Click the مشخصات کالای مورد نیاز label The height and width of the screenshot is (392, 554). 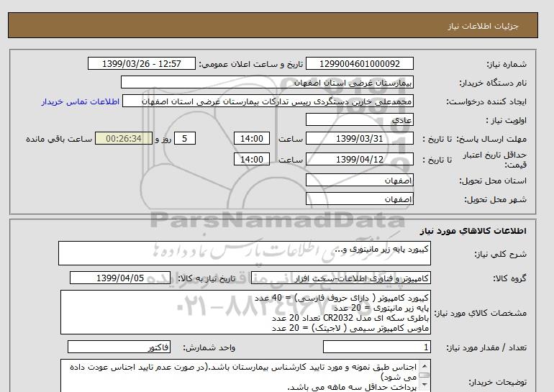[x=480, y=314]
